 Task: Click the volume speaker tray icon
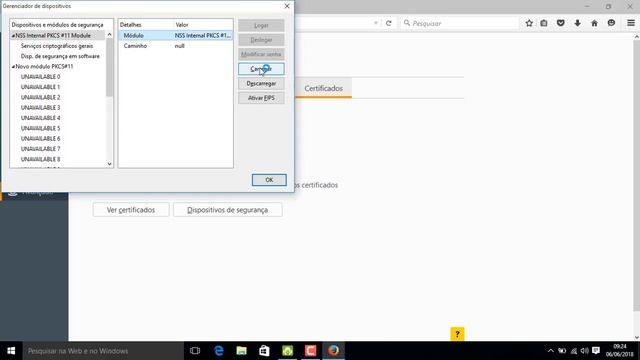pos(584,351)
